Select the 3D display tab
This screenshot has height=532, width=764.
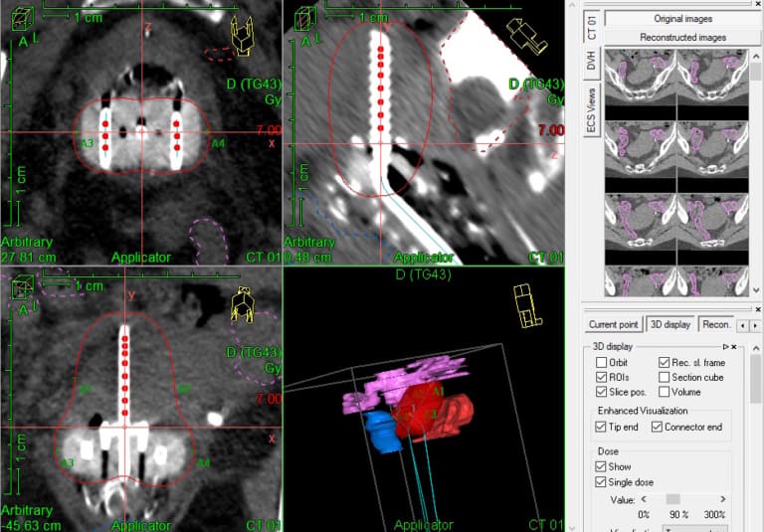click(x=670, y=324)
